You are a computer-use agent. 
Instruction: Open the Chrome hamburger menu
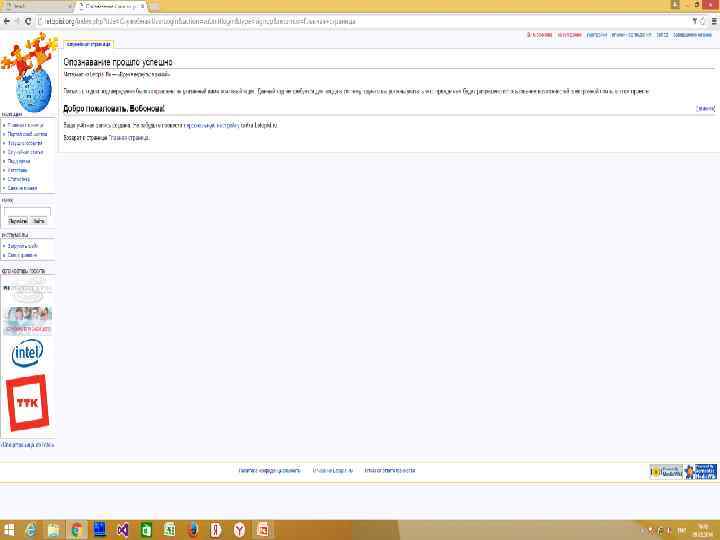[x=714, y=21]
